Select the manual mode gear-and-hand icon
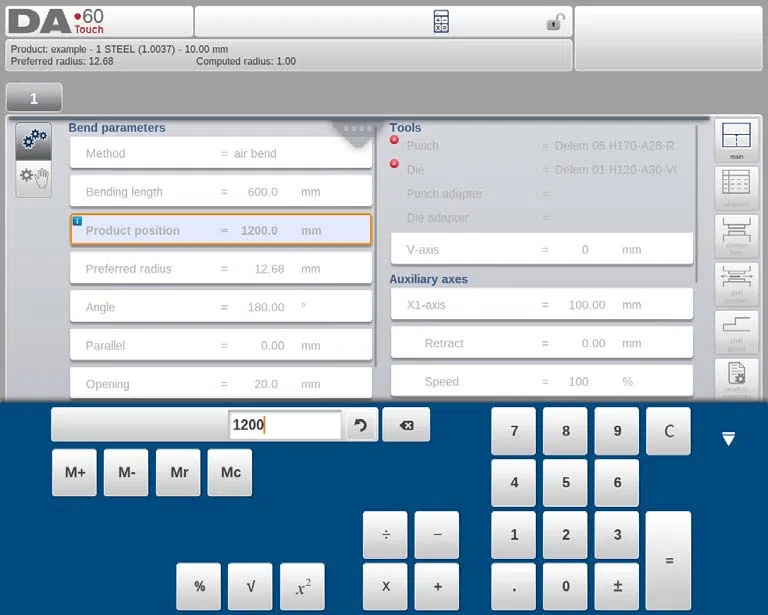Image resolution: width=768 pixels, height=615 pixels. pos(33,178)
